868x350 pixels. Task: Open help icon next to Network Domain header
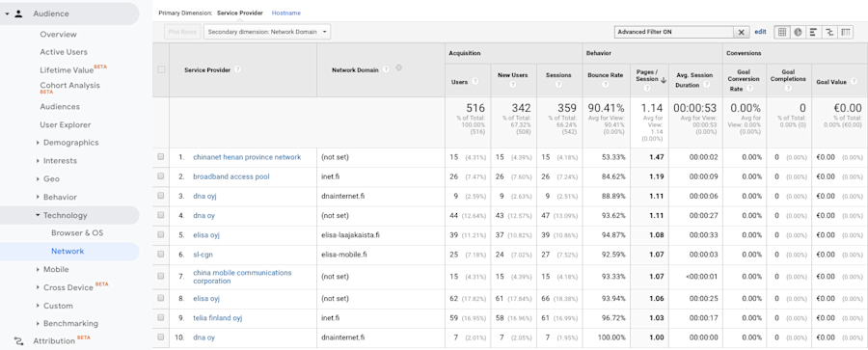(x=386, y=69)
